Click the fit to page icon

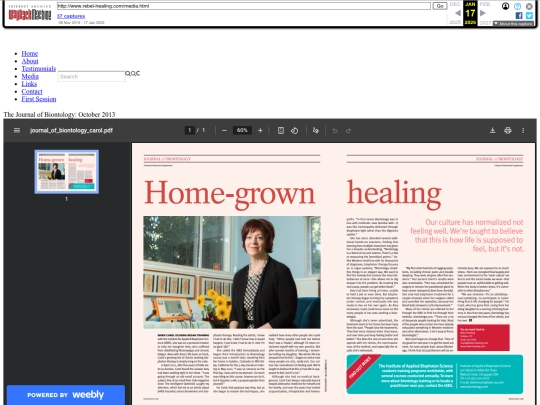click(x=281, y=131)
